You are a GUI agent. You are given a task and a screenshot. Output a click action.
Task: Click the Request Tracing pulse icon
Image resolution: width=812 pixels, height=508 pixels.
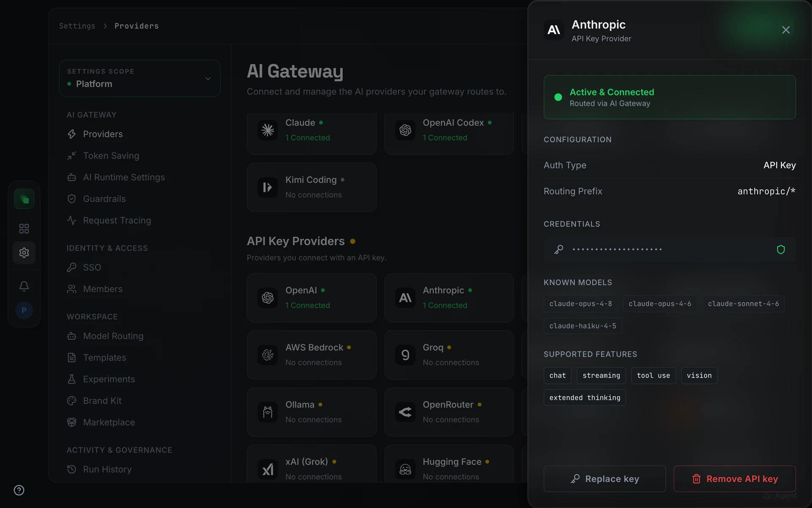point(71,221)
